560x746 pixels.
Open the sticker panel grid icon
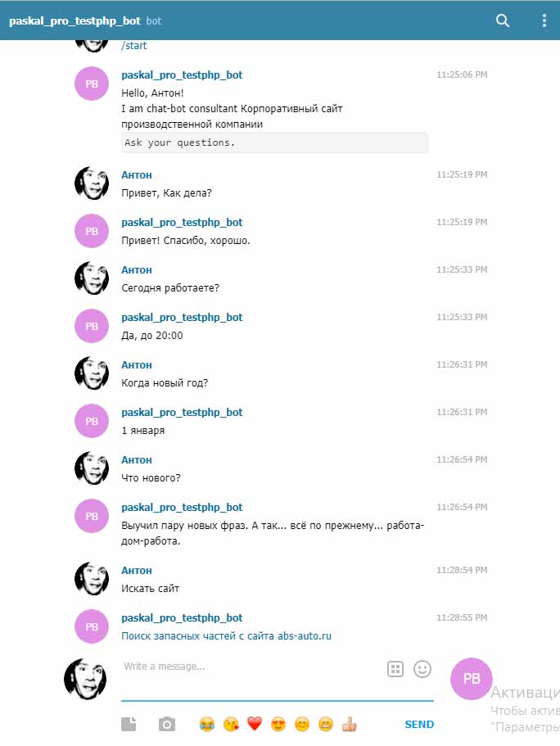tap(395, 668)
